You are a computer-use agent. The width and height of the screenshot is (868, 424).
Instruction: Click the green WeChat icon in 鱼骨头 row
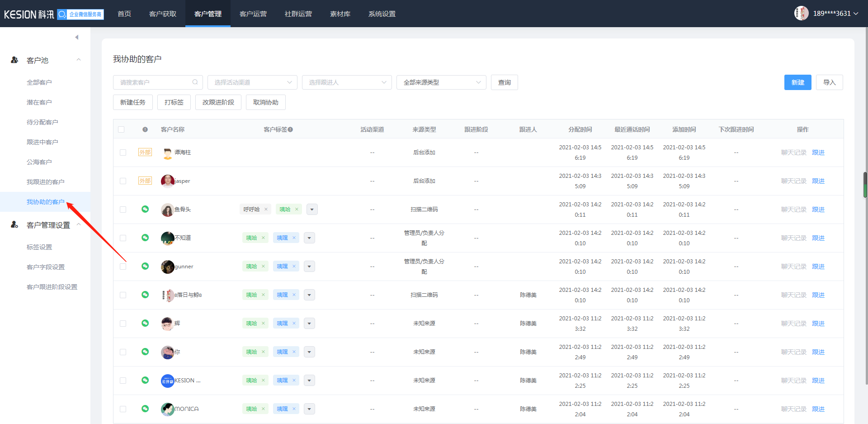point(145,209)
